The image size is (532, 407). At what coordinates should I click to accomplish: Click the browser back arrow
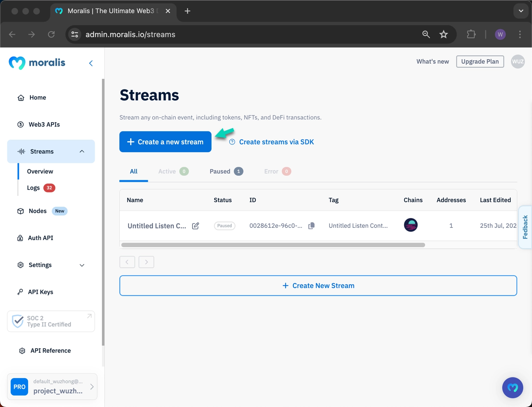(12, 35)
